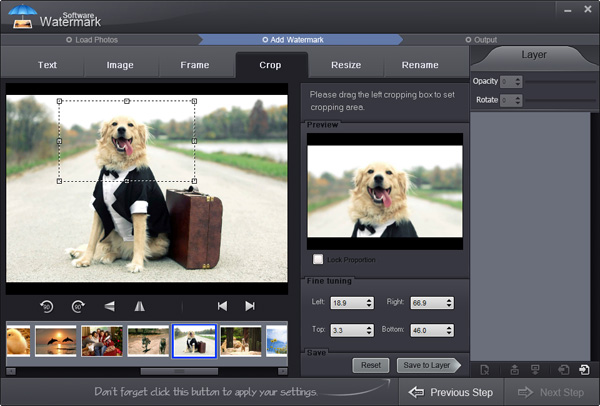Open the Text tab

(47, 65)
